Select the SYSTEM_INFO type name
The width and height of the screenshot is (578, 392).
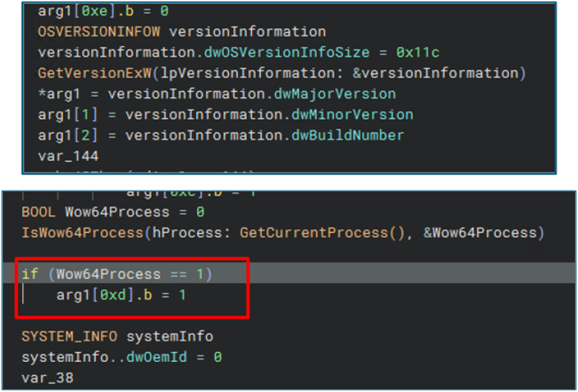coord(69,336)
